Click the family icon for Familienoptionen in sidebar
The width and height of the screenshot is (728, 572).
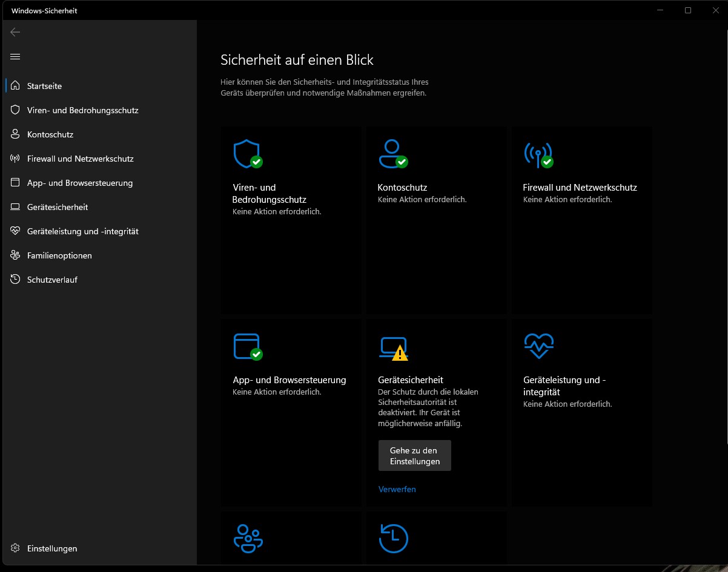[x=15, y=255]
